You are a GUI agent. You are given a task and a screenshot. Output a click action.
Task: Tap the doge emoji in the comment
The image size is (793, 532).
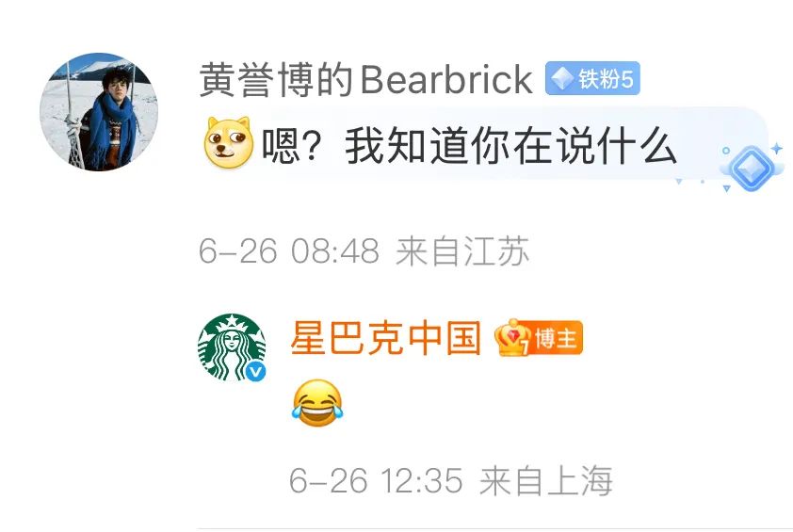click(229, 142)
